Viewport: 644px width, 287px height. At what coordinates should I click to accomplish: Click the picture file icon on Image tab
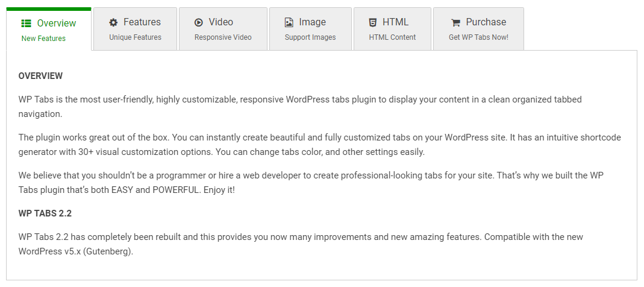[x=289, y=22]
